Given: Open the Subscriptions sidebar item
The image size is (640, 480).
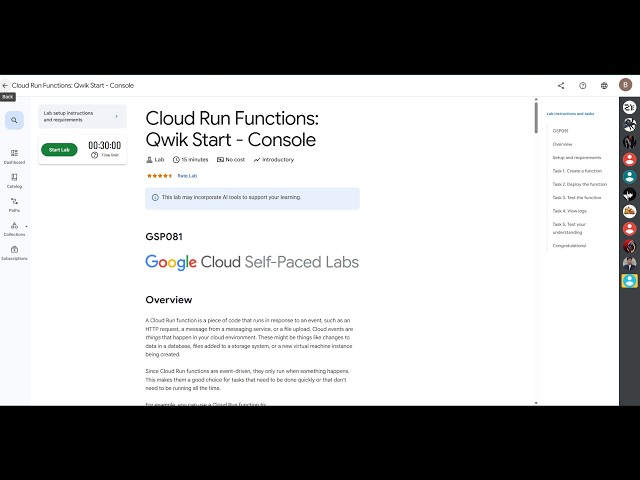Looking at the screenshot, I should click(x=14, y=253).
